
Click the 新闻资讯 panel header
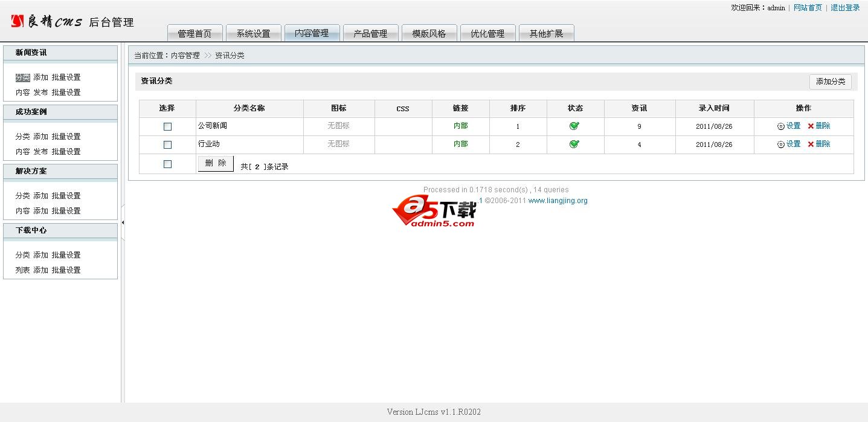60,53
